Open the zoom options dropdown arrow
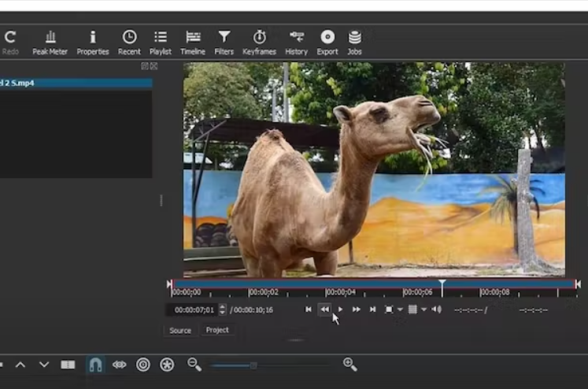Viewport: 588px width, 389px height. click(400, 309)
